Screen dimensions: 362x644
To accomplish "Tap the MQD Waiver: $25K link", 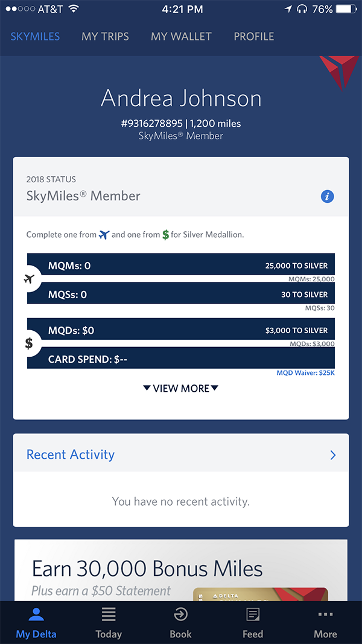I will click(305, 373).
